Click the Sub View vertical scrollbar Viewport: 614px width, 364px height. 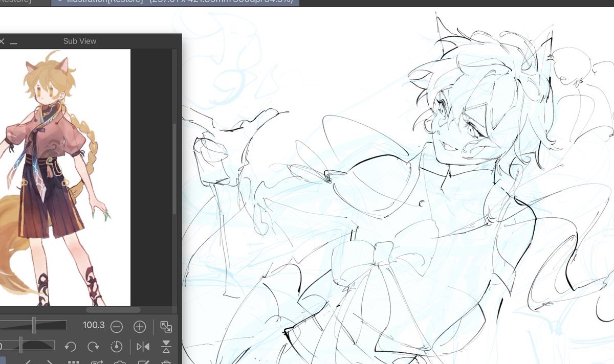tap(175, 169)
